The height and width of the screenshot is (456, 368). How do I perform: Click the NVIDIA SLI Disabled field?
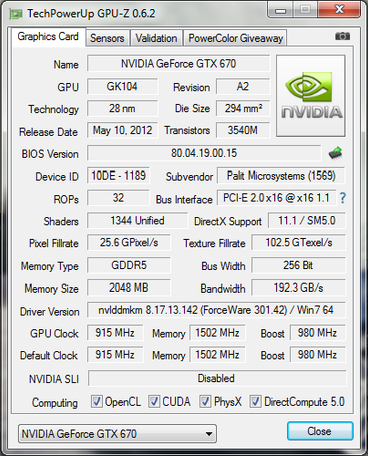click(x=217, y=378)
